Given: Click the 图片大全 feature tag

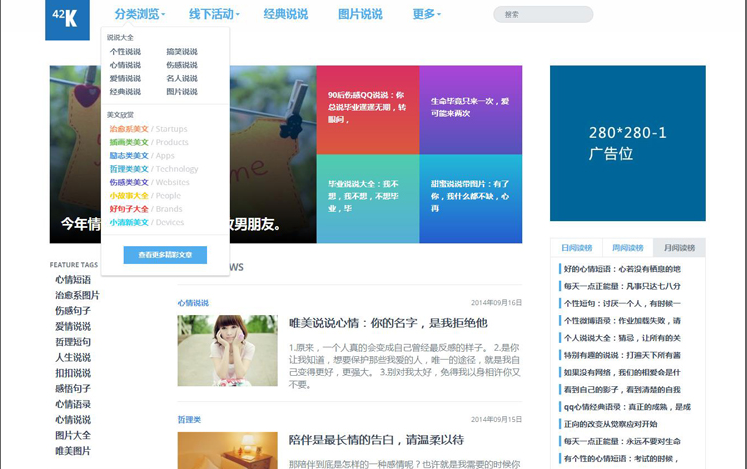Looking at the screenshot, I should pos(73,435).
